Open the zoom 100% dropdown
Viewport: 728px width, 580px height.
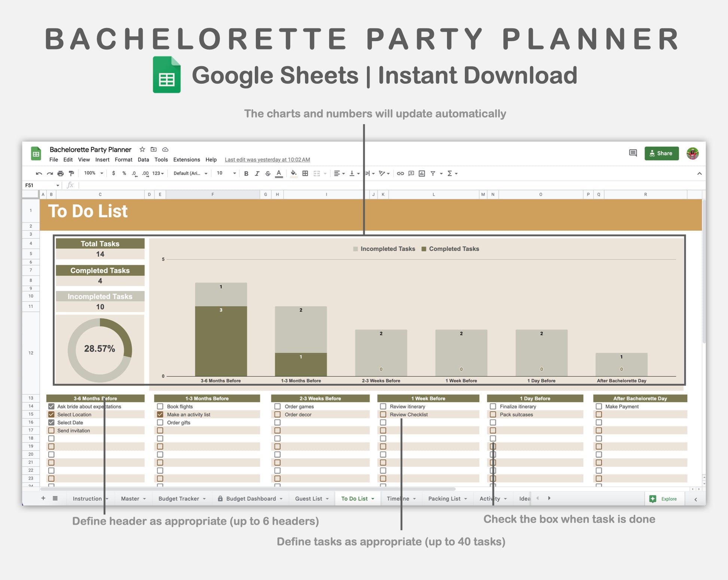tap(94, 174)
